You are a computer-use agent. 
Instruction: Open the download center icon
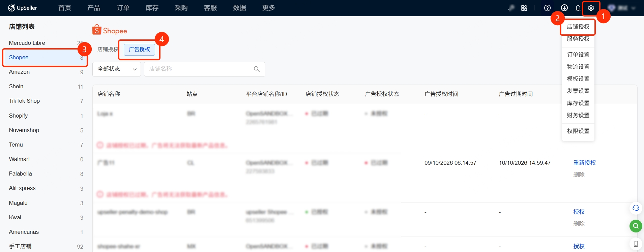pyautogui.click(x=564, y=8)
